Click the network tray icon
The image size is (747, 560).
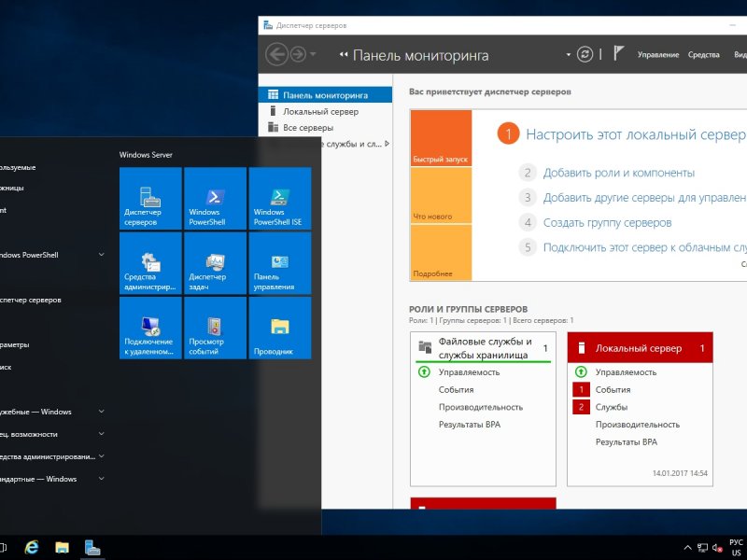(x=703, y=548)
